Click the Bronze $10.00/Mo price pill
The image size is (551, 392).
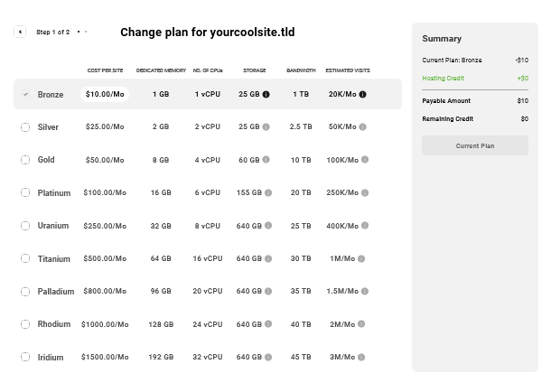(x=105, y=94)
